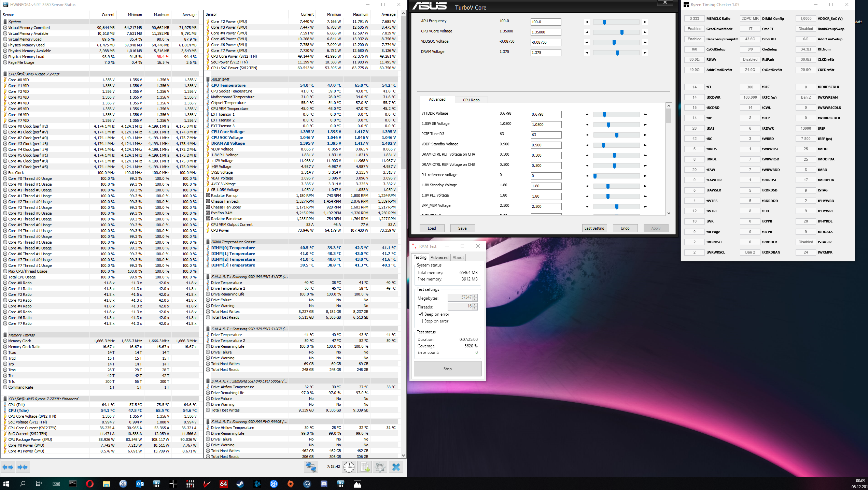Open HWiNFO remote network monitoring icon
Image resolution: width=868 pixels, height=490 pixels.
(x=311, y=467)
